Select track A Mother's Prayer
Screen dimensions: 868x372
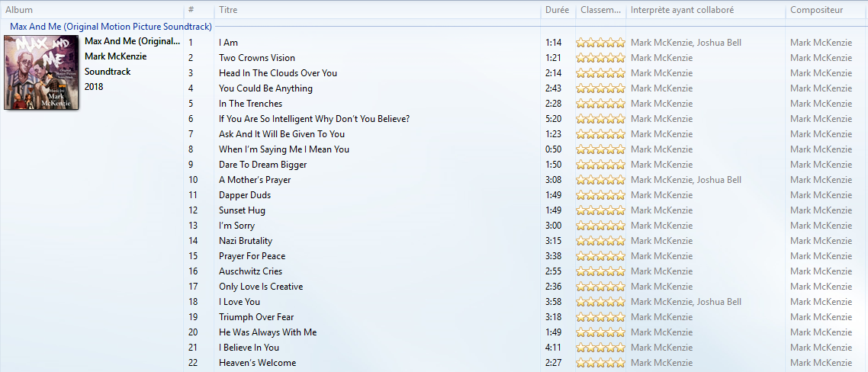[x=255, y=180]
